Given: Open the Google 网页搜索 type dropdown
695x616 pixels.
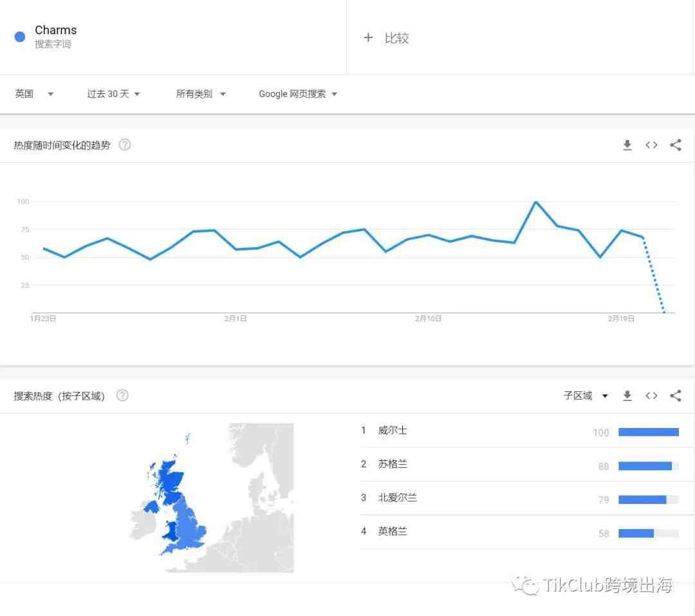Looking at the screenshot, I should (299, 94).
